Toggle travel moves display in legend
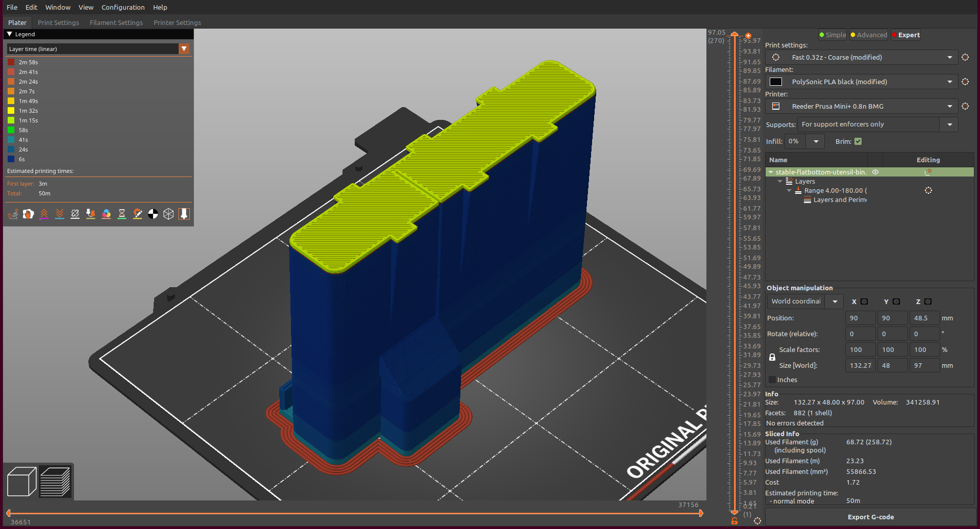The width and height of the screenshot is (980, 529). tap(13, 214)
